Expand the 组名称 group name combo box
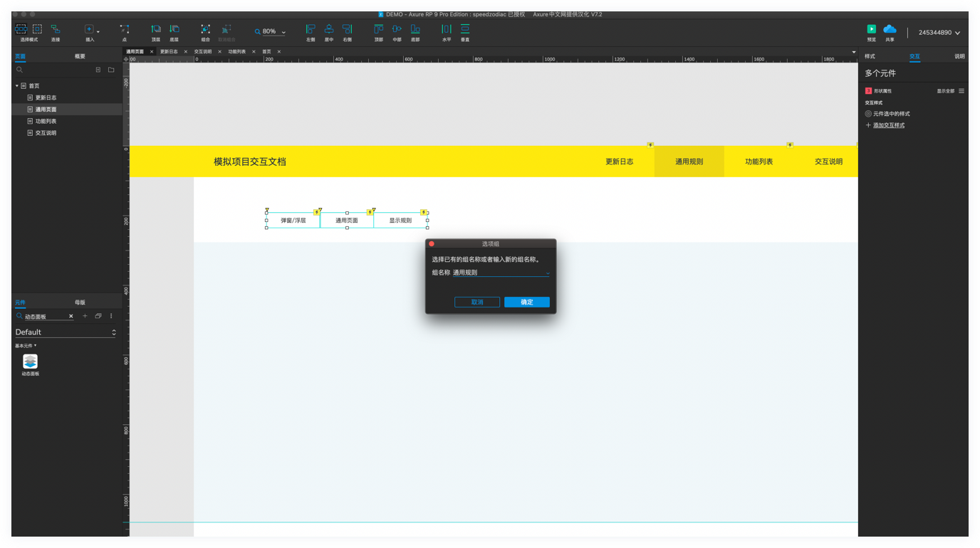Image resolution: width=980 pixels, height=548 pixels. (x=548, y=273)
